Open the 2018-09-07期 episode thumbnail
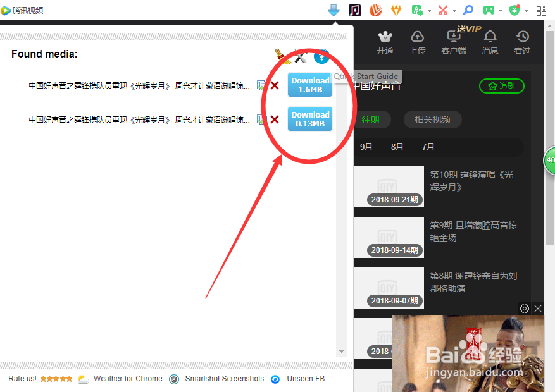Image resolution: width=555 pixels, height=392 pixels. pyautogui.click(x=389, y=288)
